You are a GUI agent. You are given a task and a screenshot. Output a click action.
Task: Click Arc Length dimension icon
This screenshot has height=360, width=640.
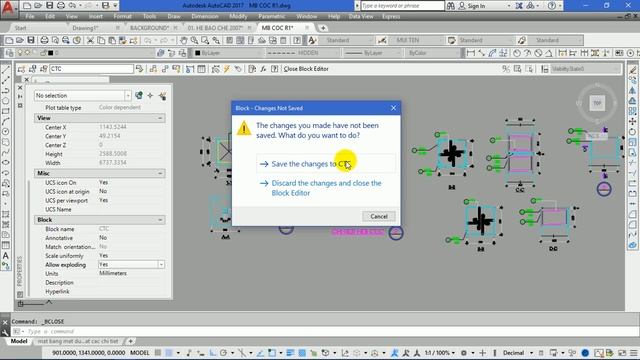[x=492, y=53]
